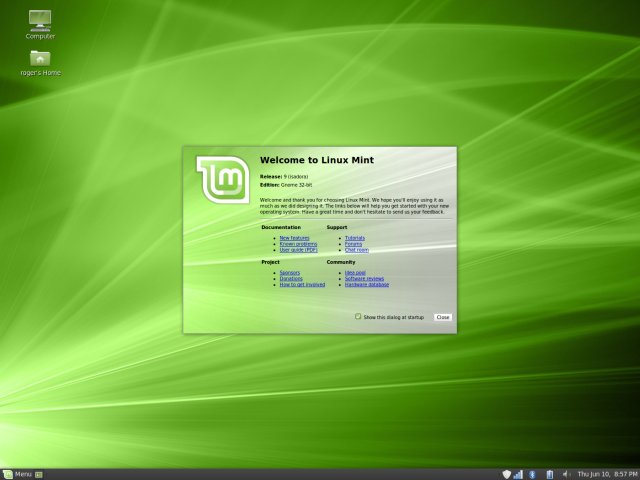Click the update manager shield tray icon
640x480 pixels.
[506, 473]
